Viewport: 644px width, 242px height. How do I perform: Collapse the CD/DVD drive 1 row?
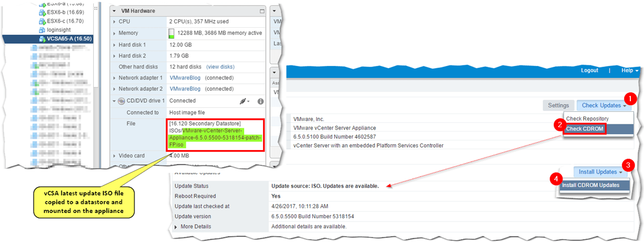[x=114, y=101]
